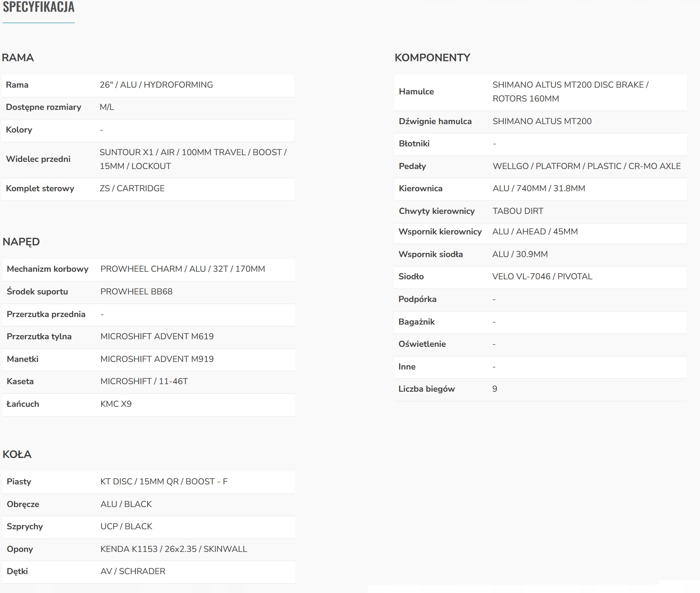Click the MICROSHIFT ADVENT M619 value

157,336
